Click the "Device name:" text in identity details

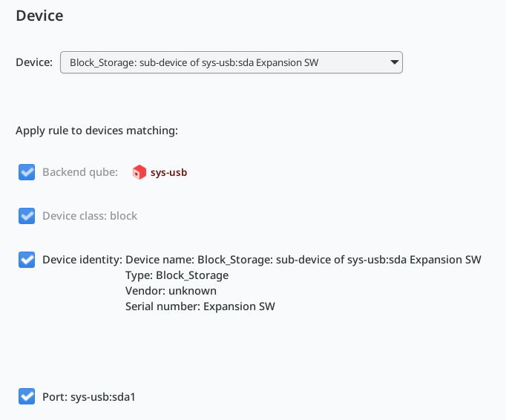pyautogui.click(x=160, y=260)
